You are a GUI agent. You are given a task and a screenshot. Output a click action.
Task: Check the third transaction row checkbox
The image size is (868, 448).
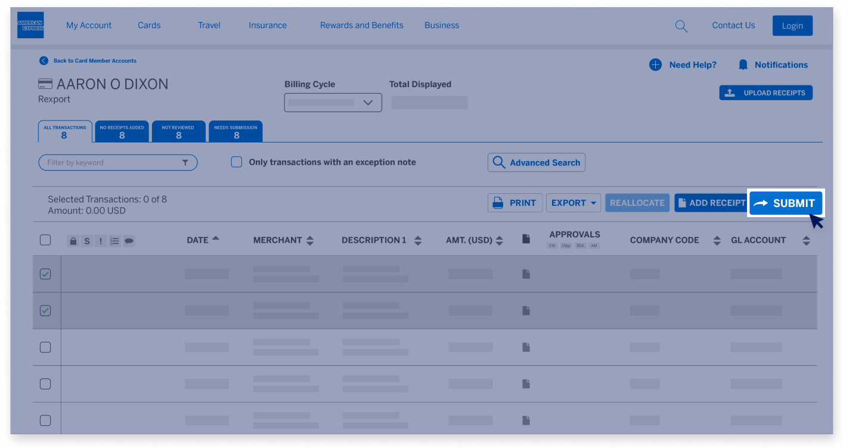pos(45,347)
